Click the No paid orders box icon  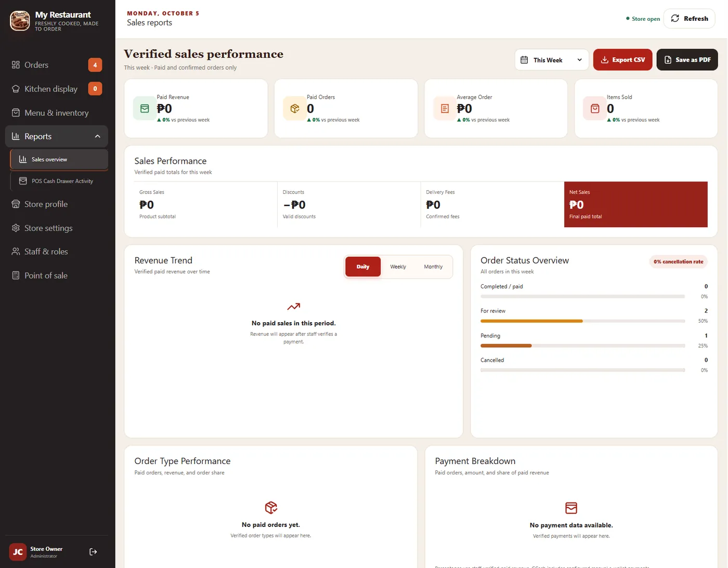[271, 507]
